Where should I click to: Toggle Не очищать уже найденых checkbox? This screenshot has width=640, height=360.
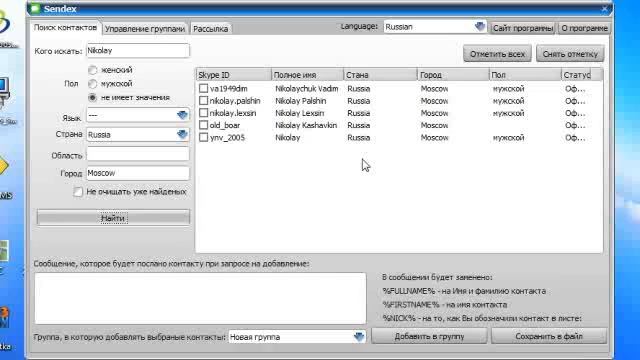(x=78, y=191)
